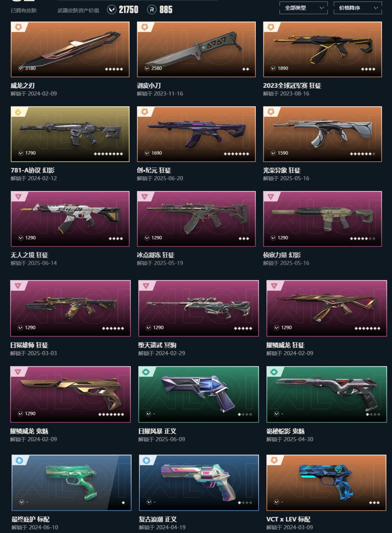Open the VCT x LEV 标配 skin card
The width and height of the screenshot is (392, 533).
coord(326,482)
